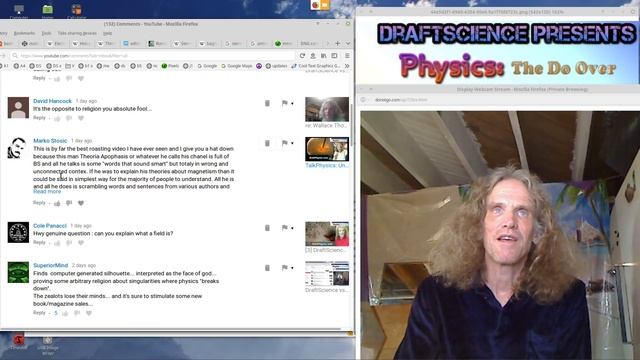Reply to David Hancock's comment
This screenshot has height=360, width=640.
[x=39, y=118]
